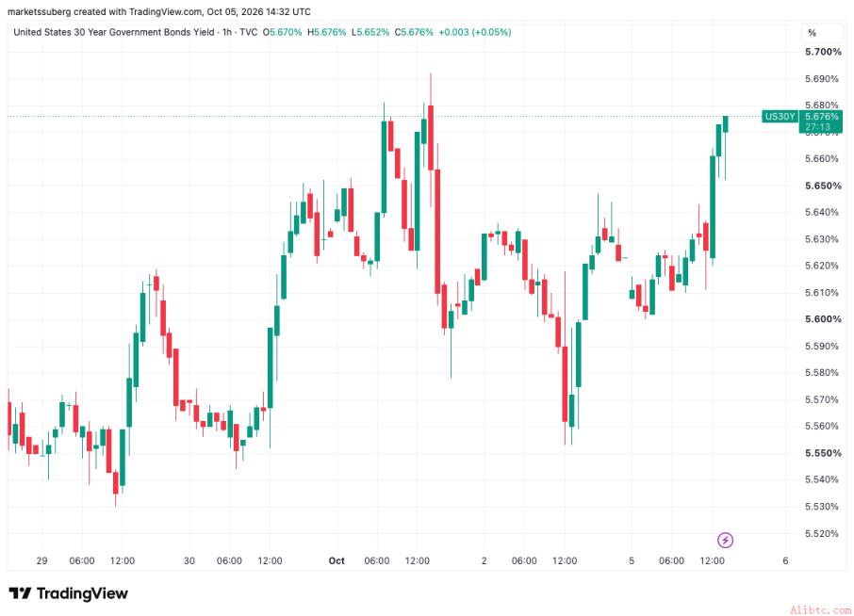This screenshot has height=616, width=854.
Task: Click the 5 date label on time axis
Action: [632, 560]
